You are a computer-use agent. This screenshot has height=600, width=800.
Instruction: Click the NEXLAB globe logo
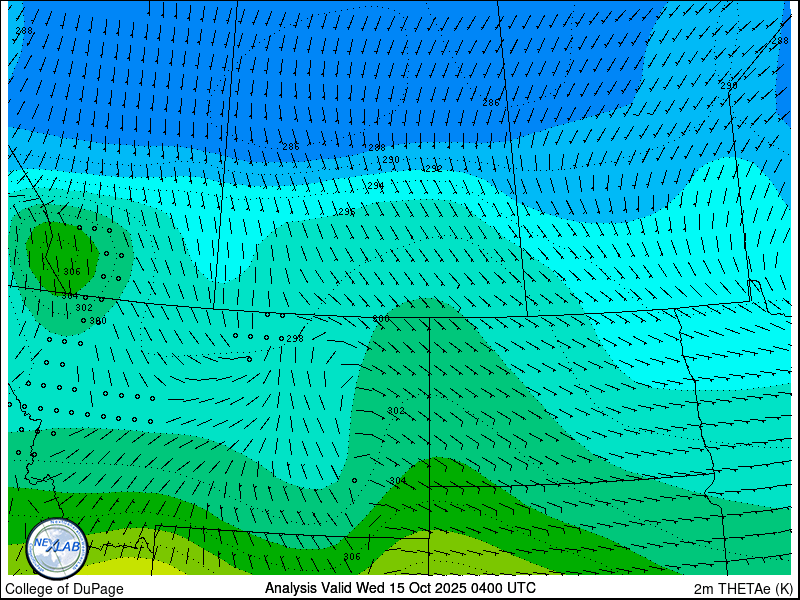(x=57, y=548)
